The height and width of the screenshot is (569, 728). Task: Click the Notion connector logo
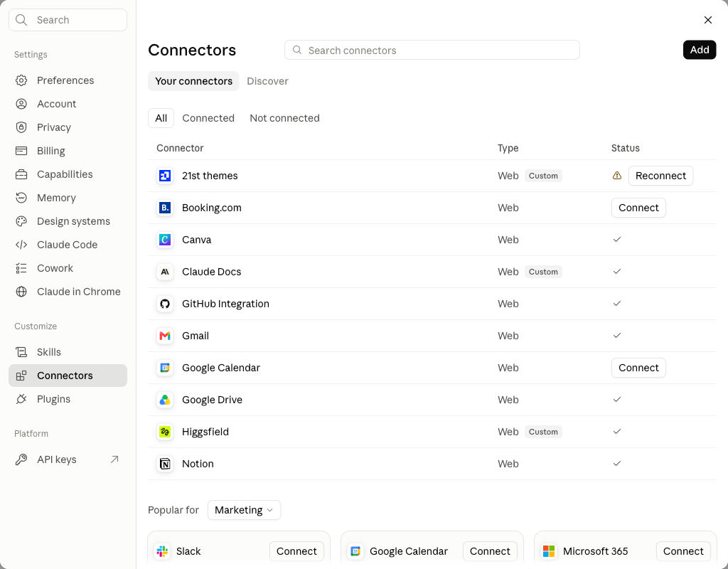pyautogui.click(x=165, y=464)
